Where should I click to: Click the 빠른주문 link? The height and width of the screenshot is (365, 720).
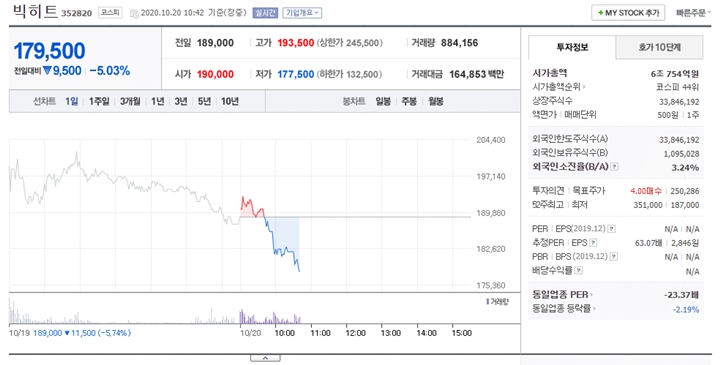click(691, 13)
